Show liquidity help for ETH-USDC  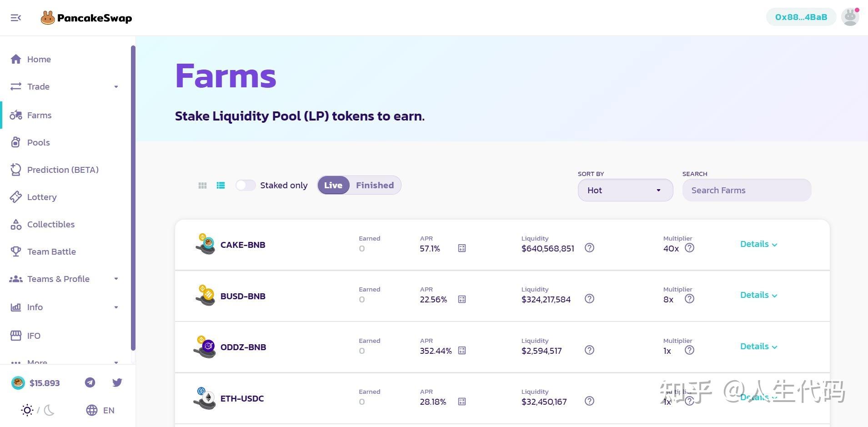pos(589,401)
